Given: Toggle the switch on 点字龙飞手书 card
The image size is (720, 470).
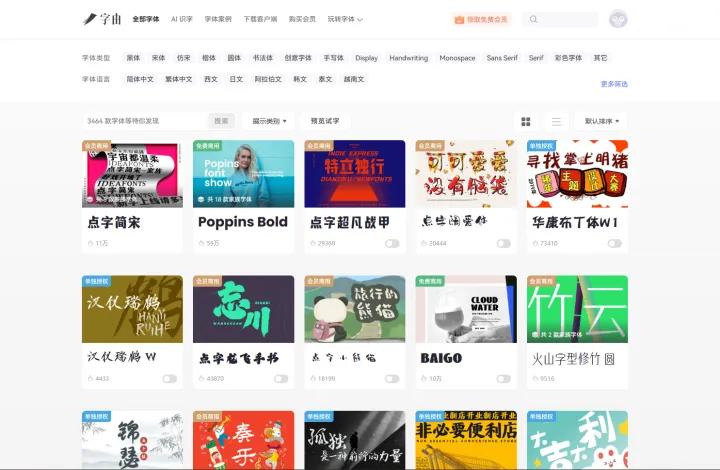Looking at the screenshot, I should tap(281, 379).
